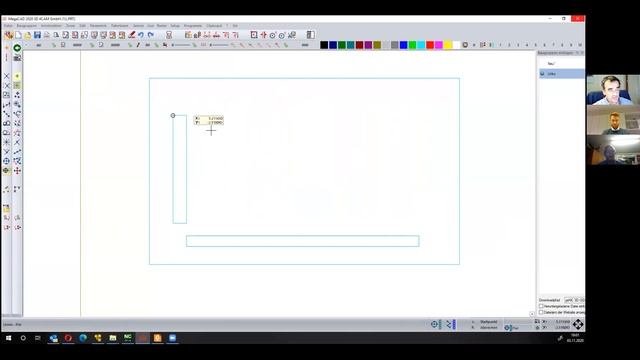
Task: Click the split window layout icon in the toolbar
Action: [311, 35]
